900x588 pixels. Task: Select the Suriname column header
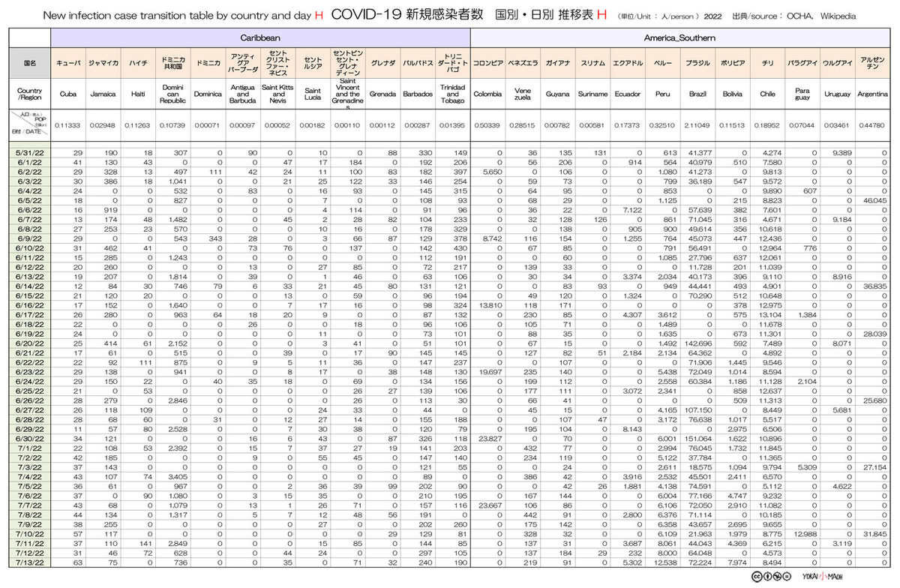pos(594,94)
